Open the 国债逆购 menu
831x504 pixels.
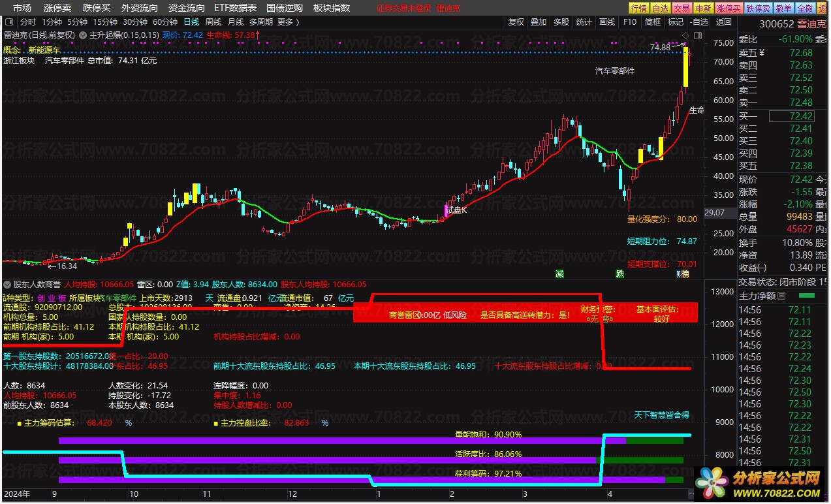tap(285, 8)
